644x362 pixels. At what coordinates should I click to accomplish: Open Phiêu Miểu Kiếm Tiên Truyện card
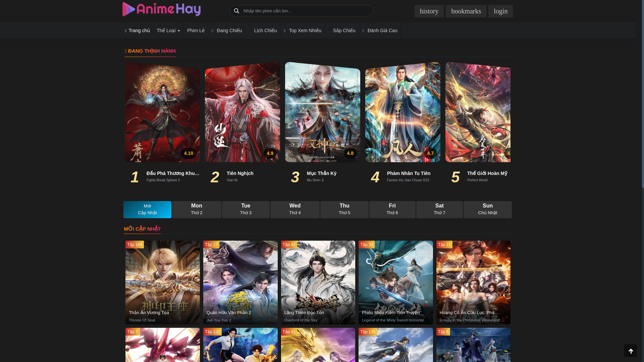(396, 283)
